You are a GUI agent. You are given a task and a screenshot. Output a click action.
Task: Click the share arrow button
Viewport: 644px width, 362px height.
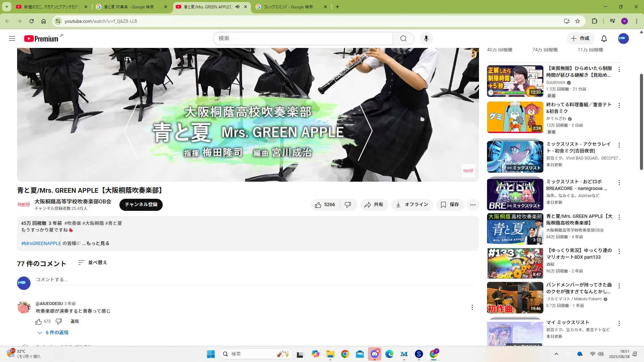[374, 204]
